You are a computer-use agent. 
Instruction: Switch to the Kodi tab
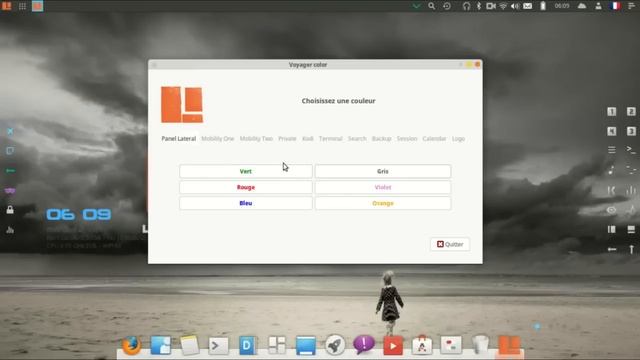tap(307, 139)
